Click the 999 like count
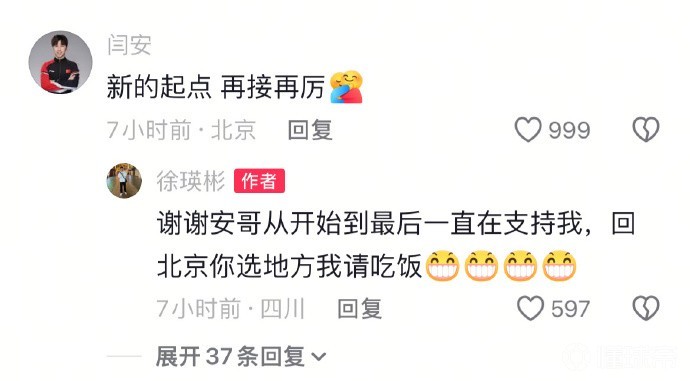The width and height of the screenshot is (690, 381). tap(569, 130)
